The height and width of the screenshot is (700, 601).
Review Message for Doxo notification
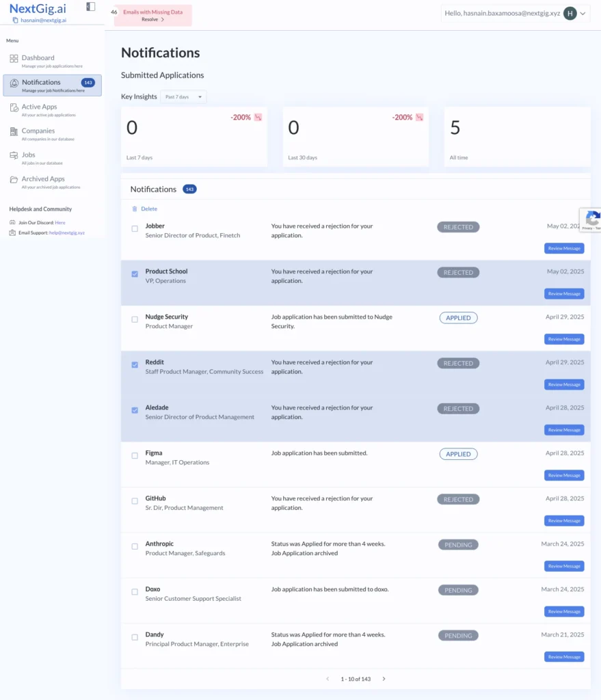[564, 612]
